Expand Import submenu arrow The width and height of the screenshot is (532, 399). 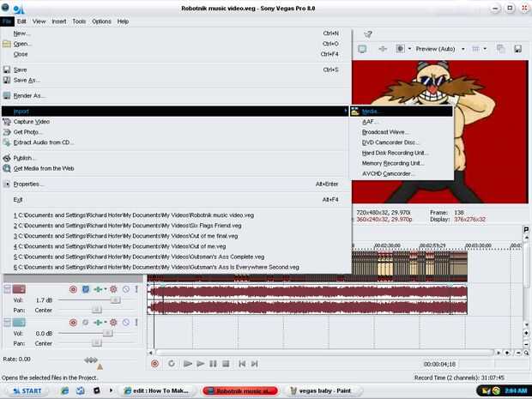click(x=346, y=111)
